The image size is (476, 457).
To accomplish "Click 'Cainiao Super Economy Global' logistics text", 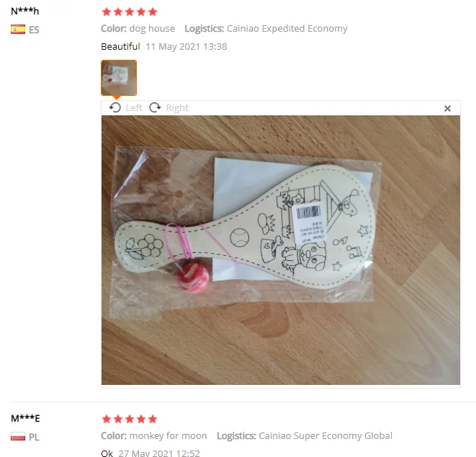I will tap(325, 435).
